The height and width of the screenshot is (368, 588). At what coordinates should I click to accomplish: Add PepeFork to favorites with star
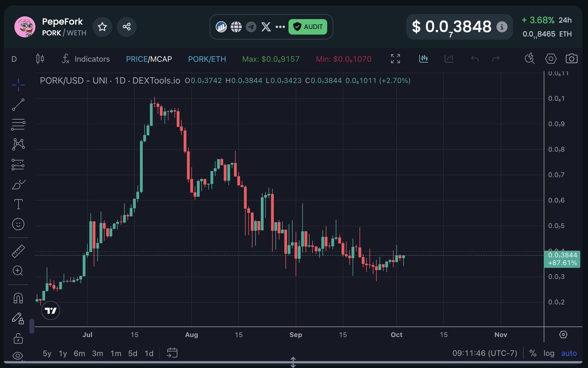pyautogui.click(x=102, y=26)
